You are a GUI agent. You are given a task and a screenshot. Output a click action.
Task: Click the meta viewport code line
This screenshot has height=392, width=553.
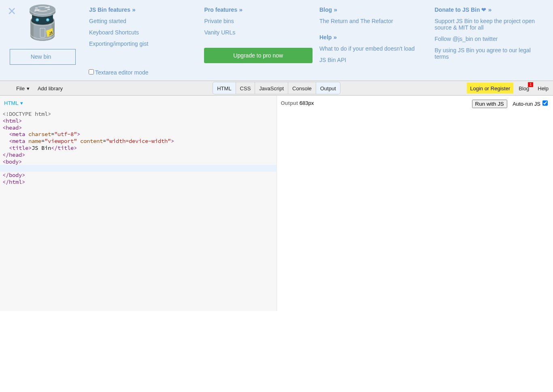[x=91, y=141]
